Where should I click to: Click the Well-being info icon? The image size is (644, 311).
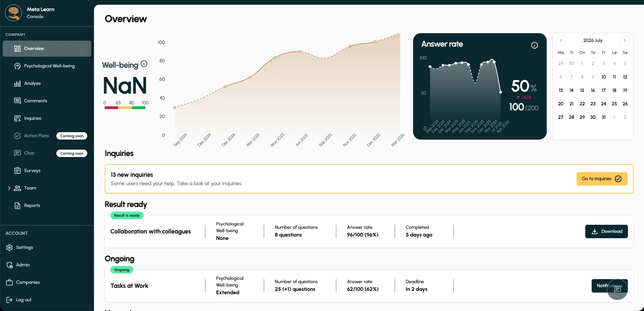point(144,64)
